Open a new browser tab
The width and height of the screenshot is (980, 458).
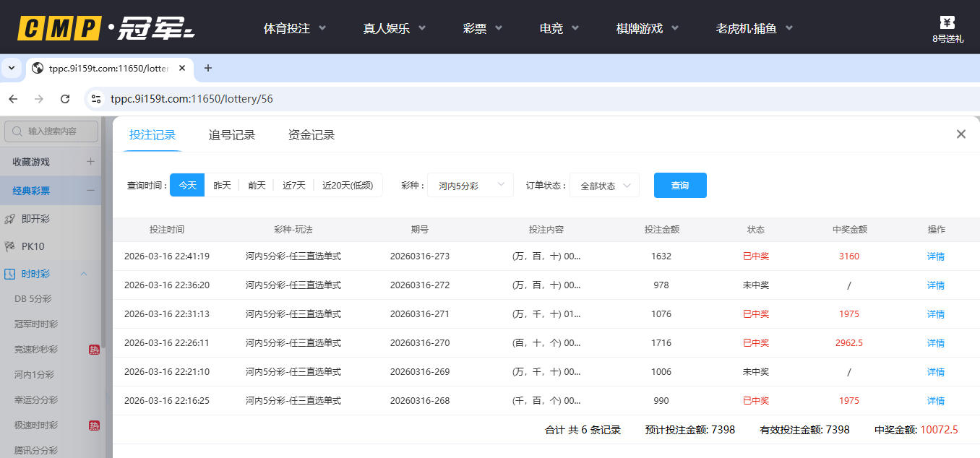click(208, 68)
